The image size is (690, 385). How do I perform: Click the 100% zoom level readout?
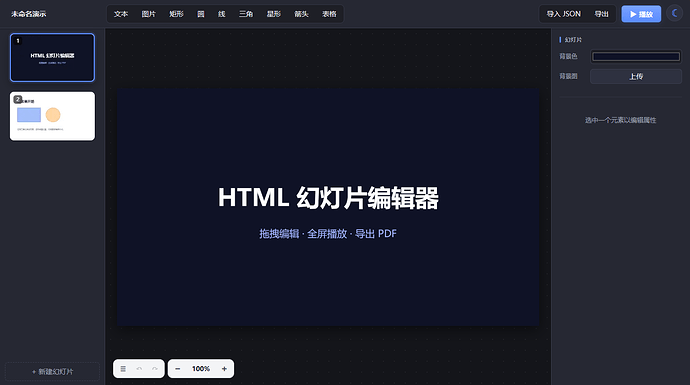(x=201, y=369)
